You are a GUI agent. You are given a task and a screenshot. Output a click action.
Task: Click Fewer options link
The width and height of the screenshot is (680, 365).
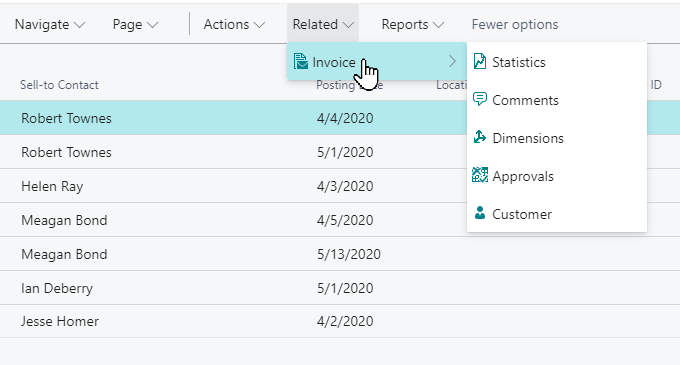515,24
